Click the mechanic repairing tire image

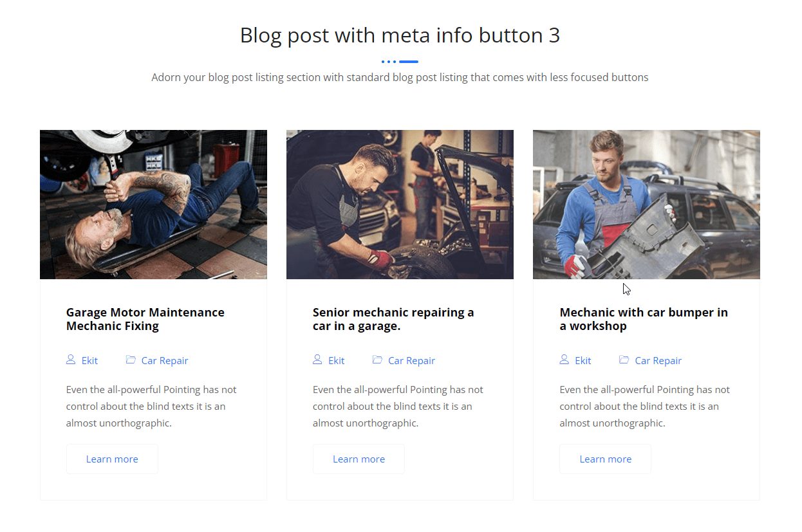coord(400,205)
